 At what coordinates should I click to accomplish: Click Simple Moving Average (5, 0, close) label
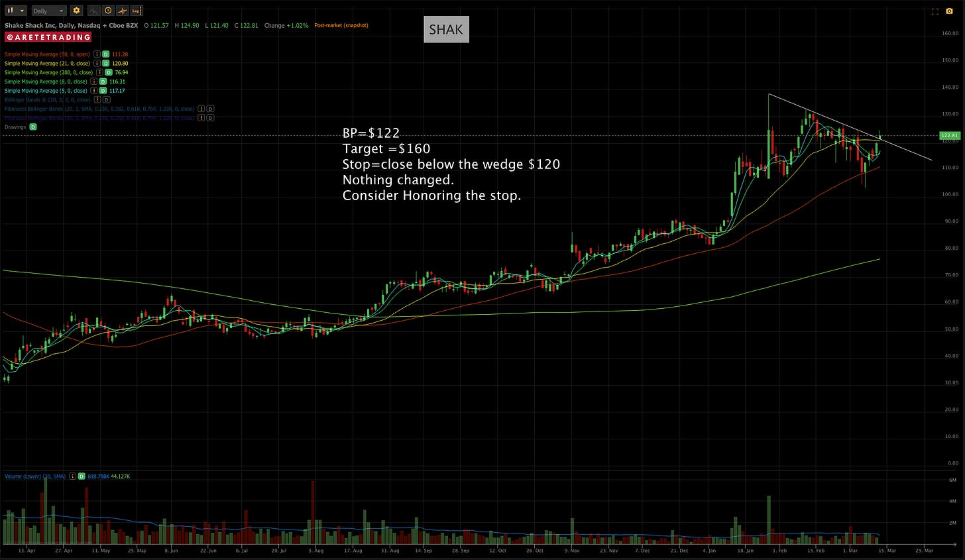46,91
